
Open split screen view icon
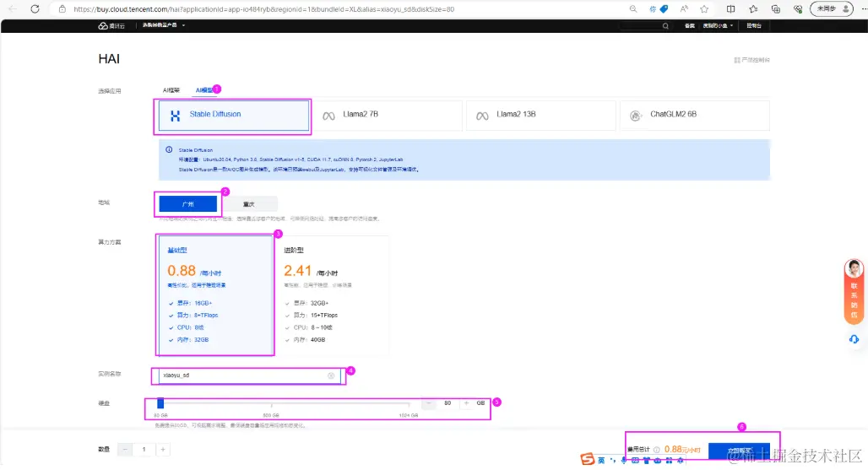730,8
